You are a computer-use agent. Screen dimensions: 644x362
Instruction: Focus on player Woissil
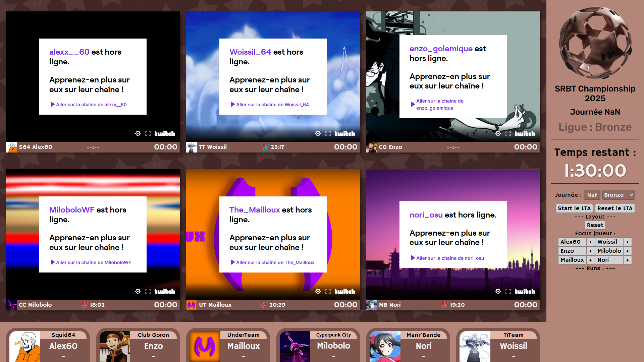tap(609, 242)
